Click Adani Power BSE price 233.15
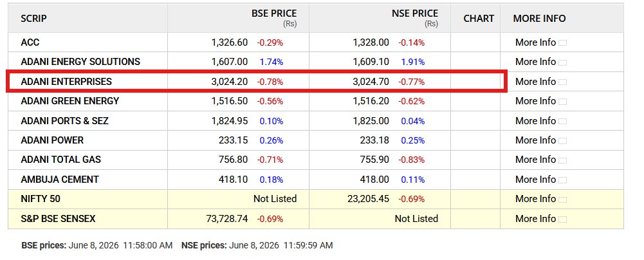The image size is (644, 260). click(x=234, y=140)
